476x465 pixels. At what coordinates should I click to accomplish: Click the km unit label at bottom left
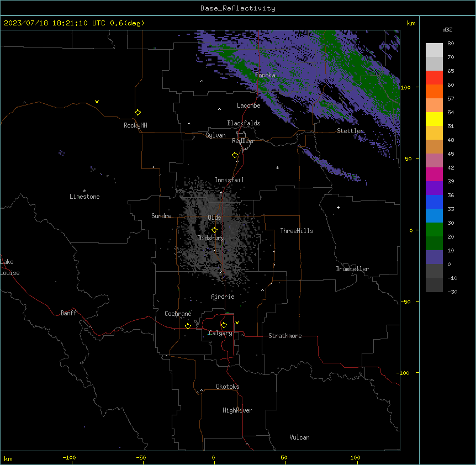click(8, 458)
